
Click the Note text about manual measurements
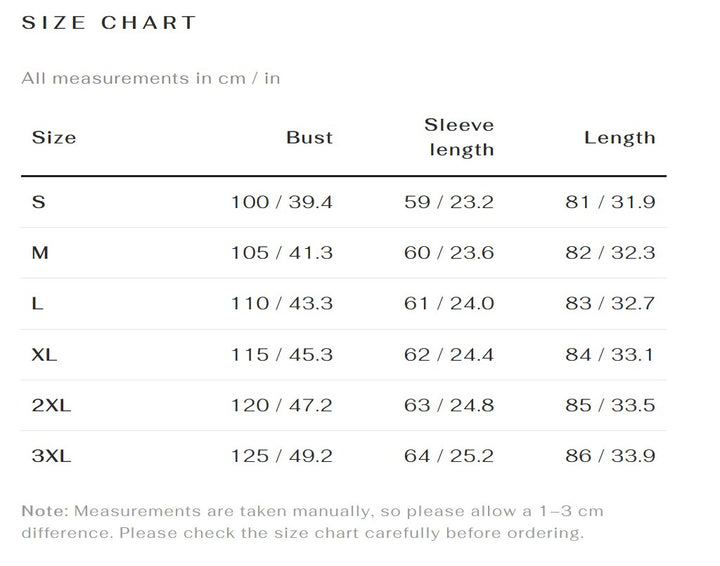[312, 522]
